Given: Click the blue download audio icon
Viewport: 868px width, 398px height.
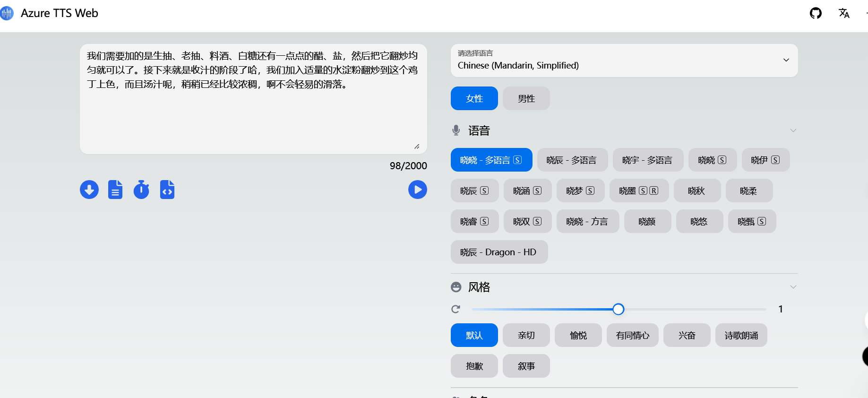Looking at the screenshot, I should (x=89, y=190).
